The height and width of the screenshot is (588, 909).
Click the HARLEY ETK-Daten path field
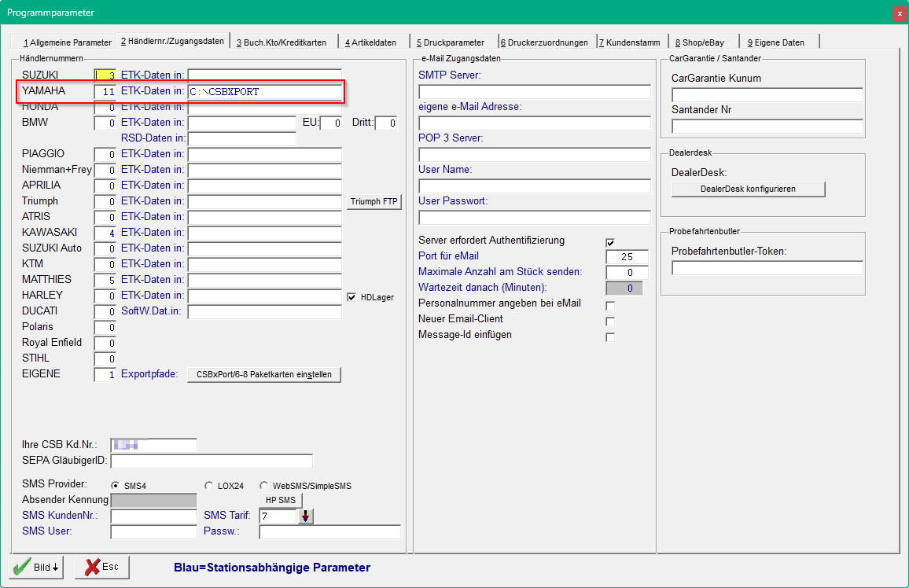[x=265, y=296]
